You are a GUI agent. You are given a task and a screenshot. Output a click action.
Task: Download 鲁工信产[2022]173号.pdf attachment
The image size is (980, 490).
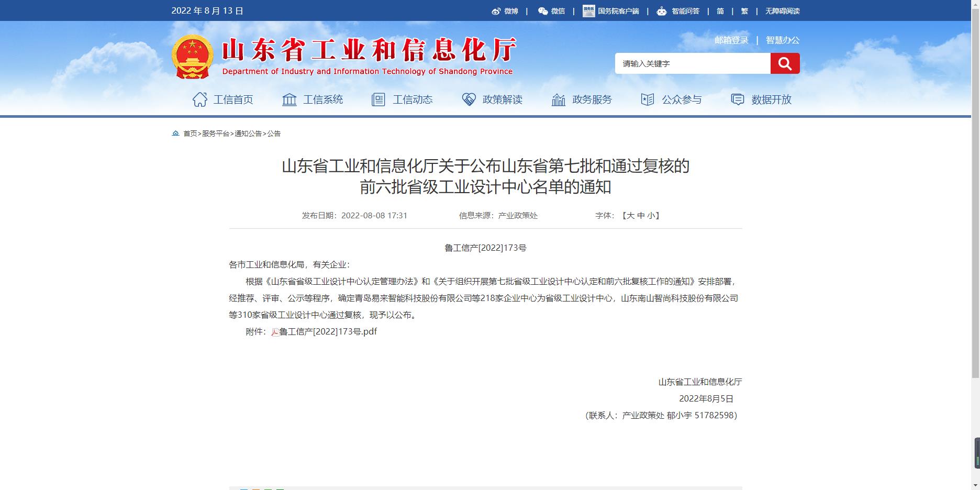pyautogui.click(x=328, y=331)
